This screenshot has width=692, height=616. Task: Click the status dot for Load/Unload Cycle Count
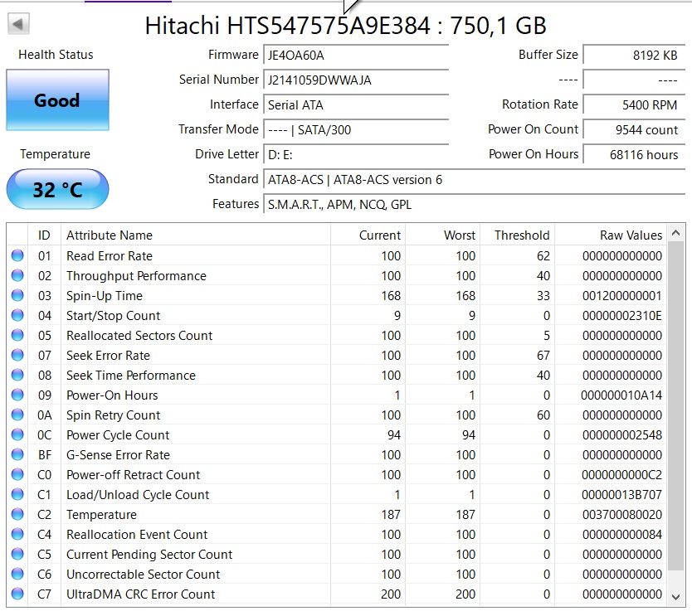click(x=17, y=494)
